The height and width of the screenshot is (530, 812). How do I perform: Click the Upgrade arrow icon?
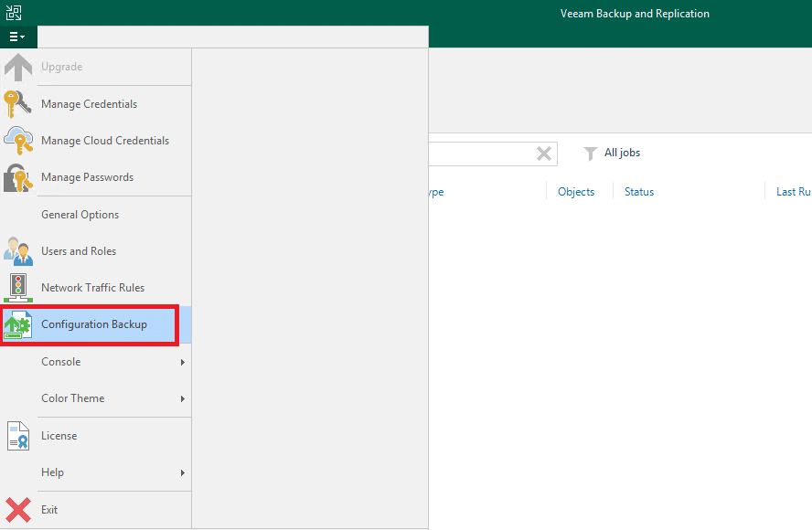click(x=18, y=68)
